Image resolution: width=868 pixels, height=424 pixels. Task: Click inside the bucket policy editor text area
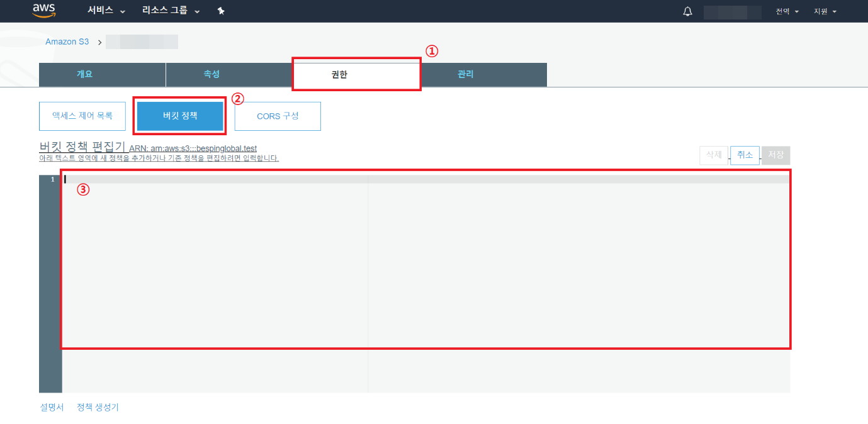[x=425, y=264]
